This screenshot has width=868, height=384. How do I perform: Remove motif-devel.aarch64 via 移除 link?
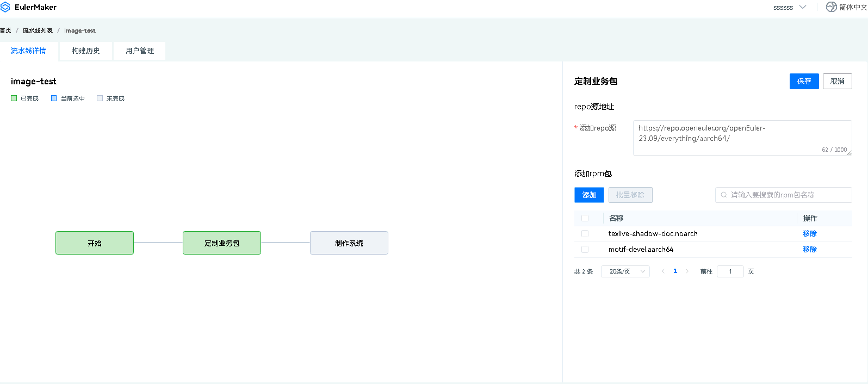tap(809, 249)
